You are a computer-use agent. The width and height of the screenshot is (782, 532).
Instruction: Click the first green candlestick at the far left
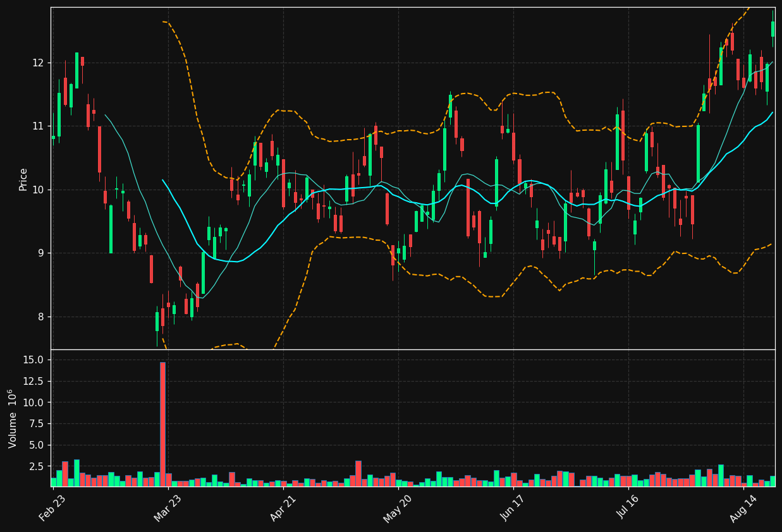(x=53, y=137)
